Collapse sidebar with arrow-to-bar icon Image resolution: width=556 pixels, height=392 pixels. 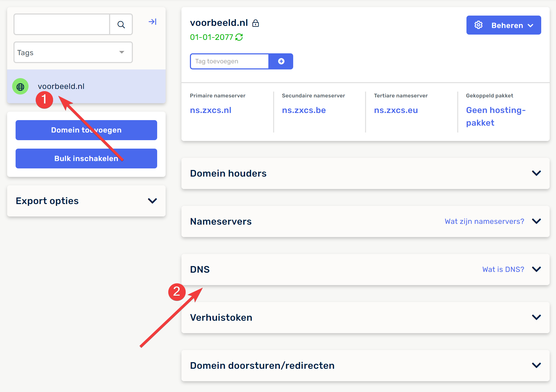(x=152, y=22)
